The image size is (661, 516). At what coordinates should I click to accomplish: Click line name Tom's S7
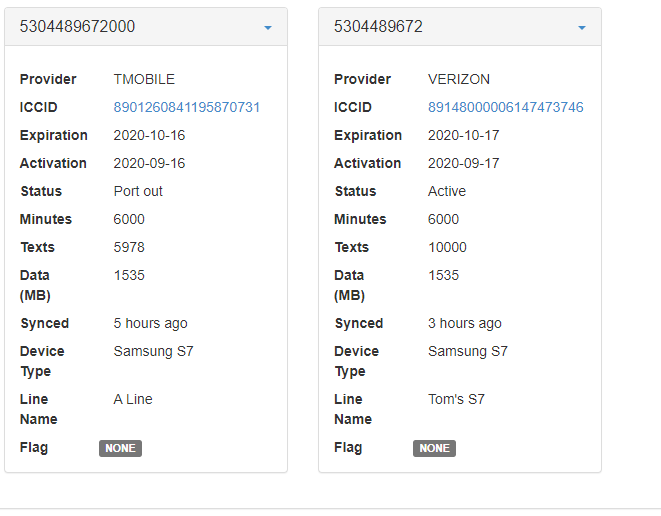pos(456,399)
